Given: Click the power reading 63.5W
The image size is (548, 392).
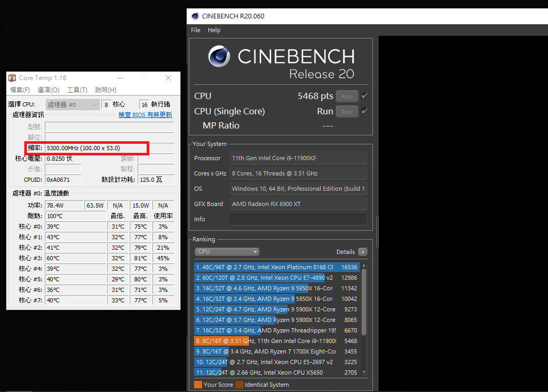Looking at the screenshot, I should click(x=95, y=205).
